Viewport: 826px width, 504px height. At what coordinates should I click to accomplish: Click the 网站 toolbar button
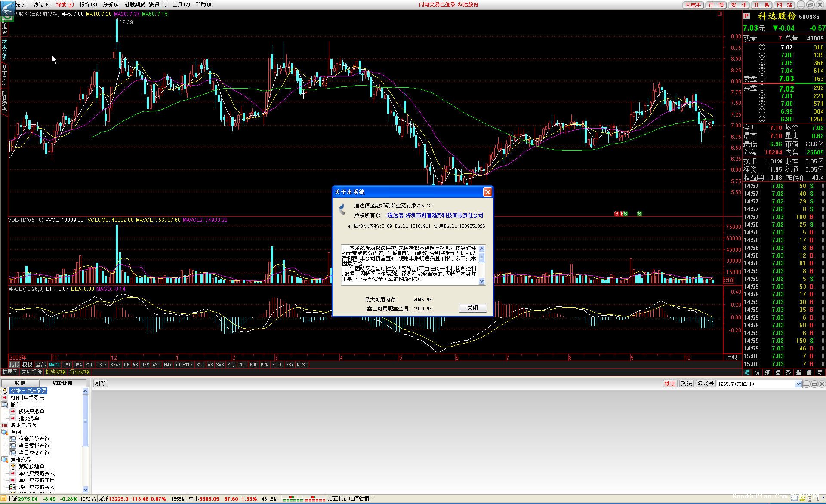pos(785,5)
